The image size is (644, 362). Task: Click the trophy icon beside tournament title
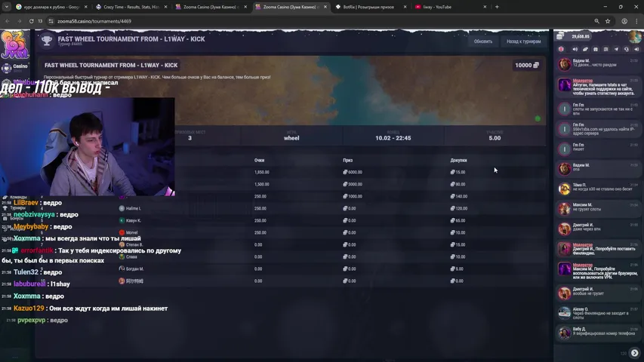(47, 41)
